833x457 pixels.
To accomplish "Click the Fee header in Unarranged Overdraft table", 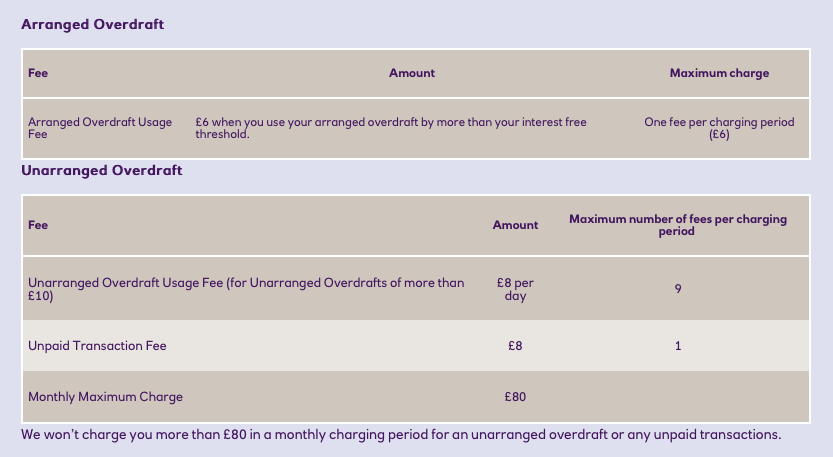I will (38, 225).
